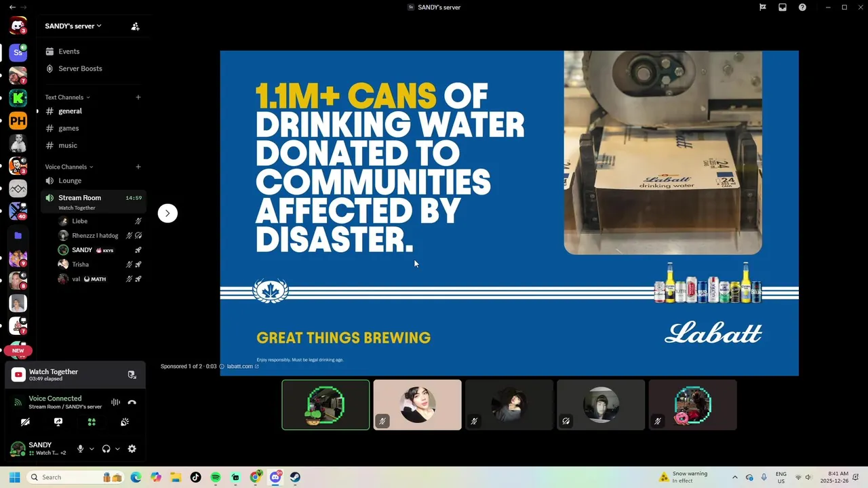The width and height of the screenshot is (868, 488).
Task: Open the orange PH server icon
Action: pos(18,121)
